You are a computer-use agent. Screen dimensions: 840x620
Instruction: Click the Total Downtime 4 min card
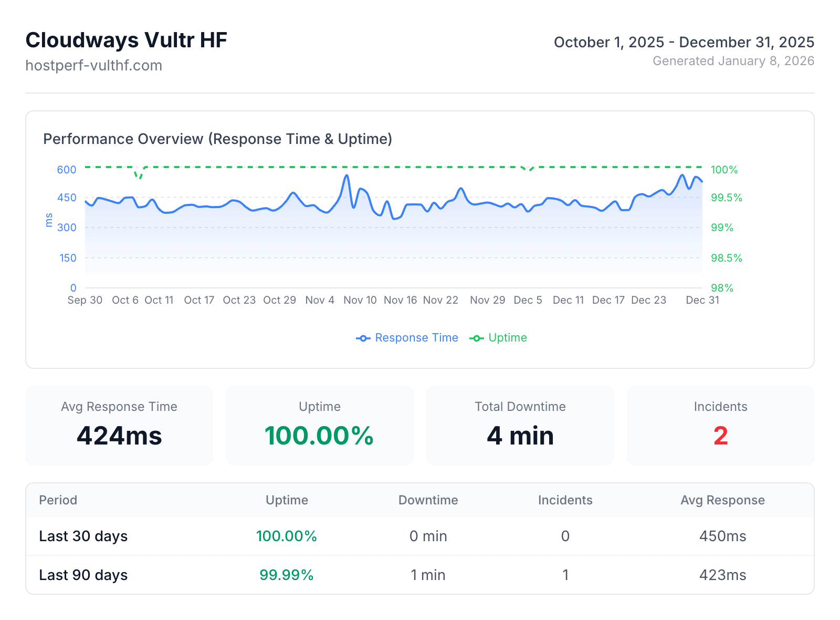point(520,426)
